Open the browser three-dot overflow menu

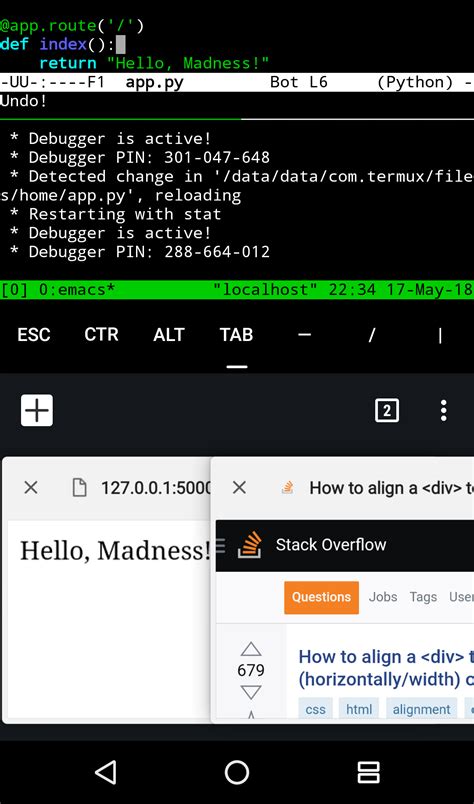click(443, 411)
